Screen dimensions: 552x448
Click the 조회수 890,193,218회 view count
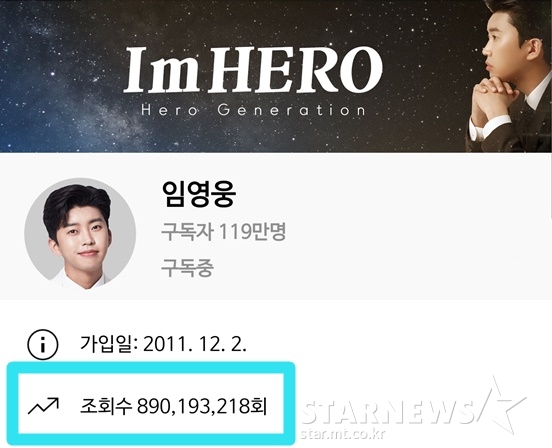click(174, 407)
